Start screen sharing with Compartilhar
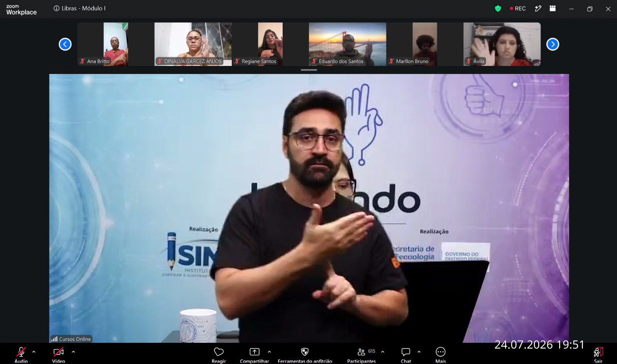The image size is (617, 364). pos(255,354)
